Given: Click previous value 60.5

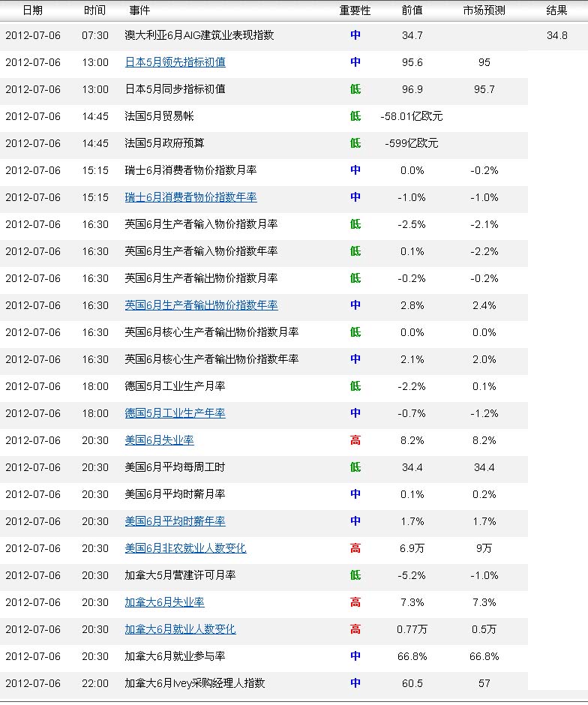Looking at the screenshot, I should (x=412, y=683).
